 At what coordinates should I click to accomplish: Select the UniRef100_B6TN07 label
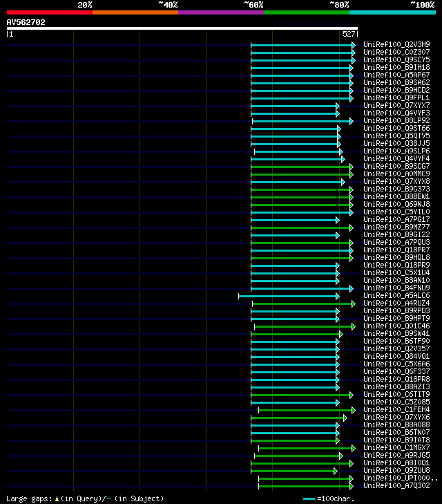click(x=396, y=432)
